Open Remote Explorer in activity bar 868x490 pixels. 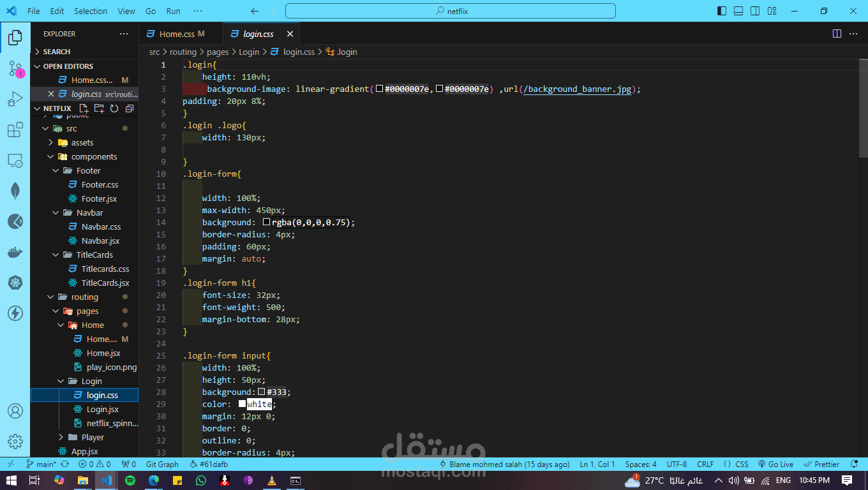pos(15,161)
